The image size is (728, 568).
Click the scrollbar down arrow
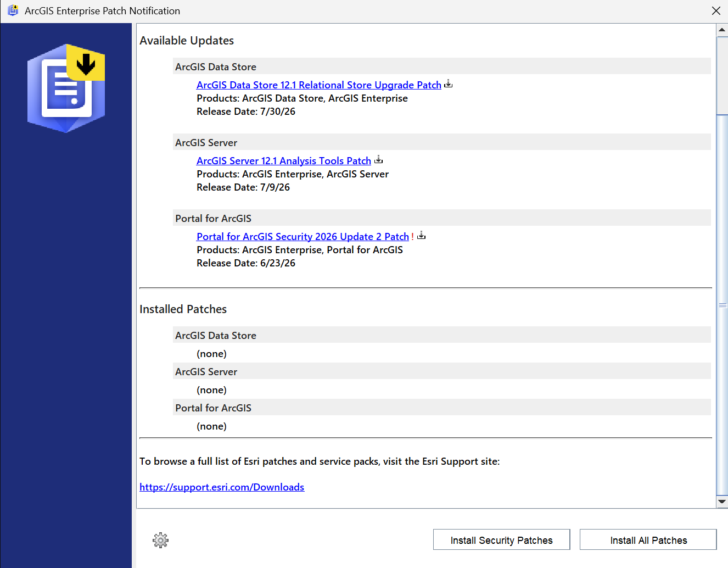point(723,502)
